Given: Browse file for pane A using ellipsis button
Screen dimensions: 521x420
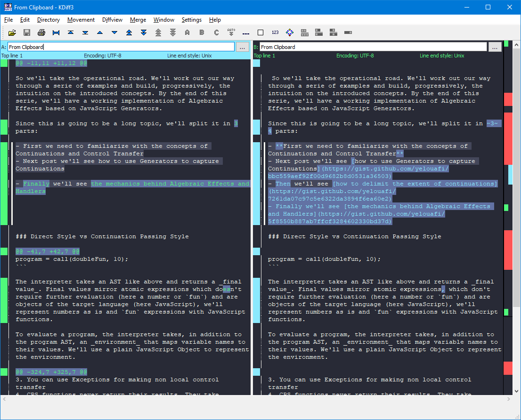Looking at the screenshot, I should 242,47.
